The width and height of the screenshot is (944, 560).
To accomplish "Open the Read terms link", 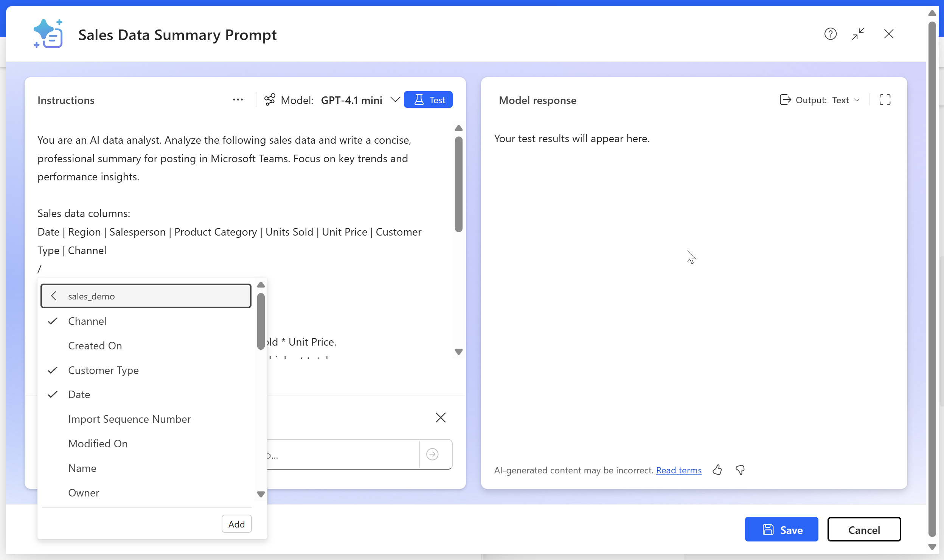I will pos(678,470).
